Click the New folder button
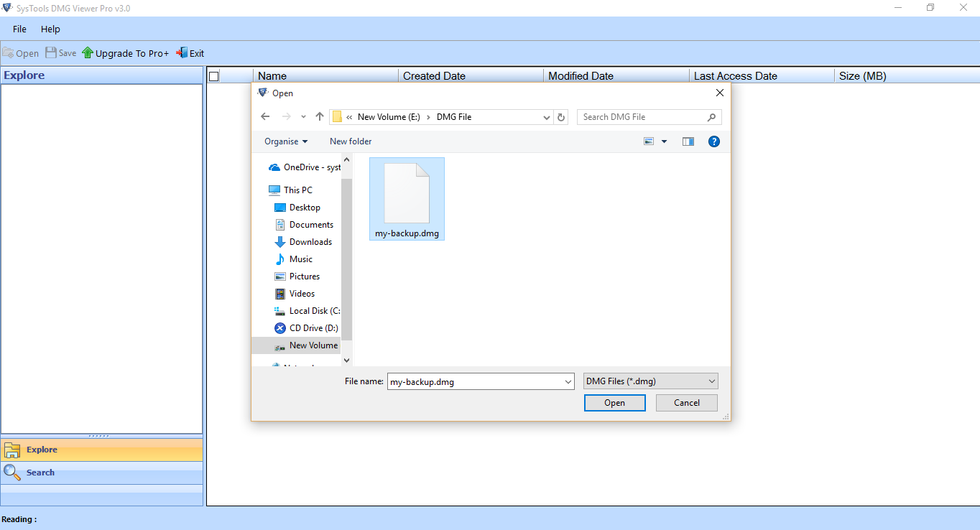The image size is (980, 530). click(351, 141)
